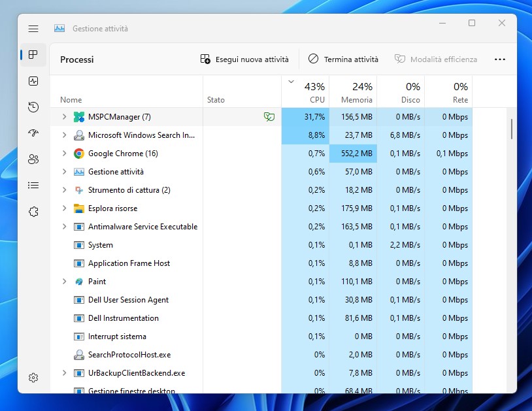Viewport: 532px width, 411px height.
Task: Select the SearchProtocolHost.exe row name
Action: coord(129,355)
